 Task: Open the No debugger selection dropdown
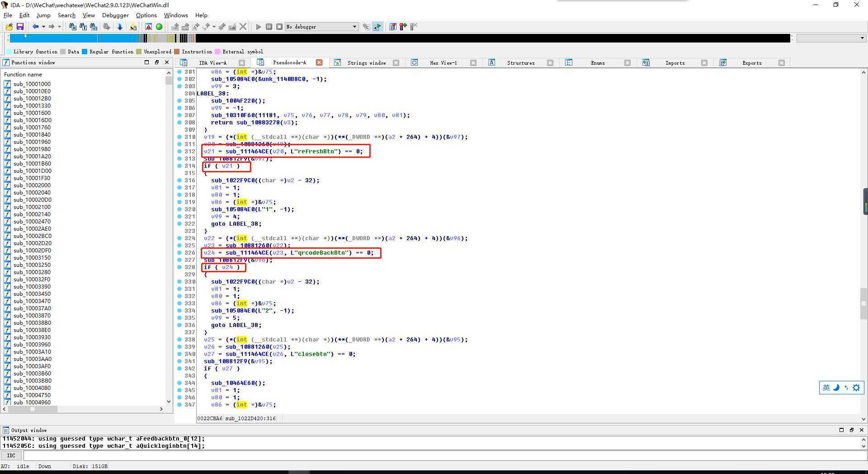[321, 27]
